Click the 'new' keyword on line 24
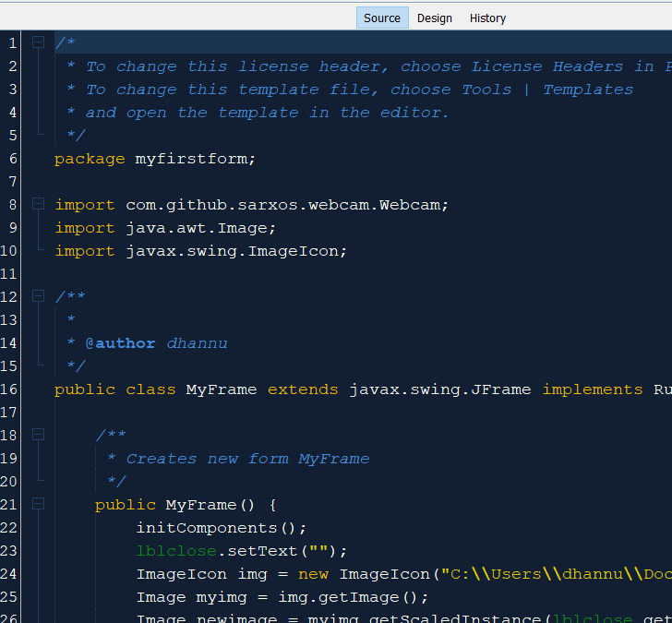This screenshot has height=623, width=672. (x=313, y=574)
